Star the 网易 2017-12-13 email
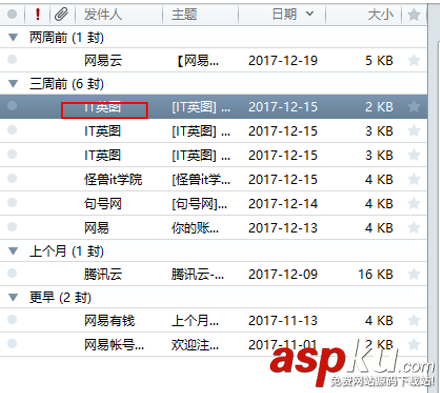The width and height of the screenshot is (440, 393). (414, 228)
